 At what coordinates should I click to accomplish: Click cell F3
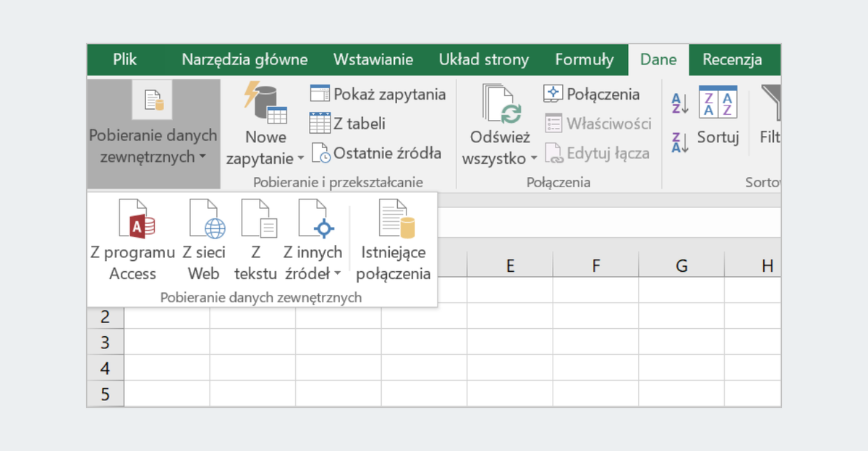coord(595,343)
